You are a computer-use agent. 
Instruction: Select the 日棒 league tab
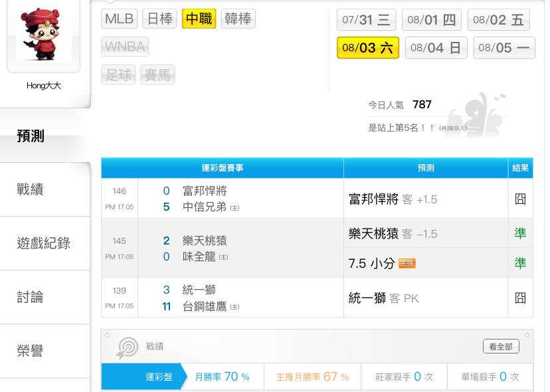pos(159,19)
